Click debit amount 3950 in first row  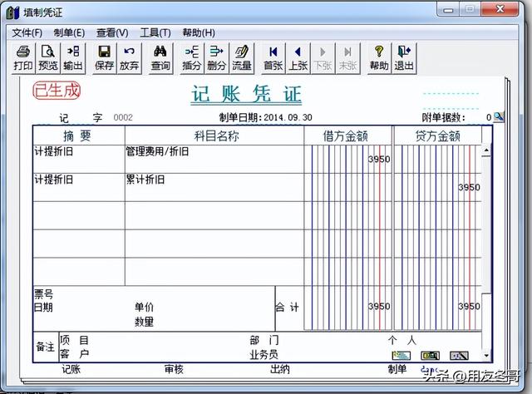click(x=379, y=159)
